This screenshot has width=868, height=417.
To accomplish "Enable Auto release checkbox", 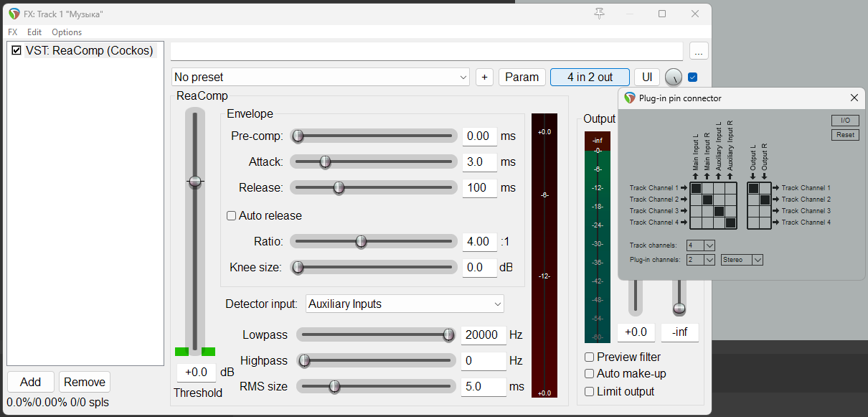I will coord(231,215).
